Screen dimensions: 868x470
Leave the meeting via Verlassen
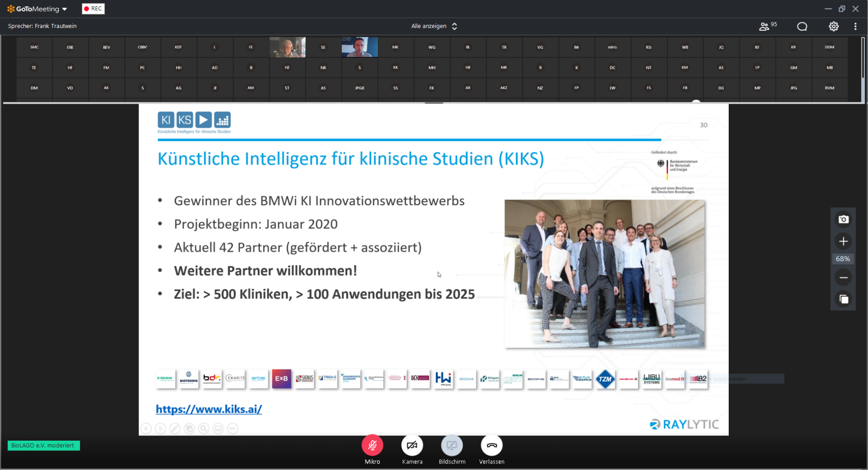tap(491, 445)
